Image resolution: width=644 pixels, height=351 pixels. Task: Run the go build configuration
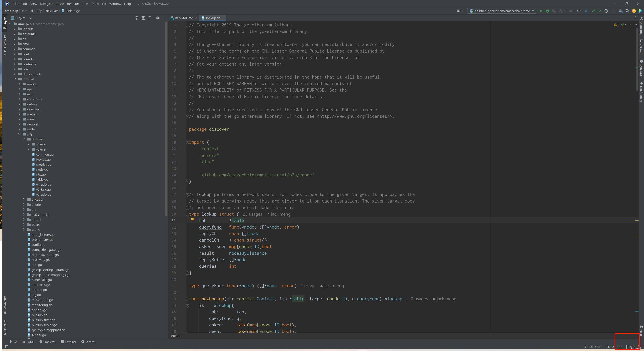click(x=541, y=11)
